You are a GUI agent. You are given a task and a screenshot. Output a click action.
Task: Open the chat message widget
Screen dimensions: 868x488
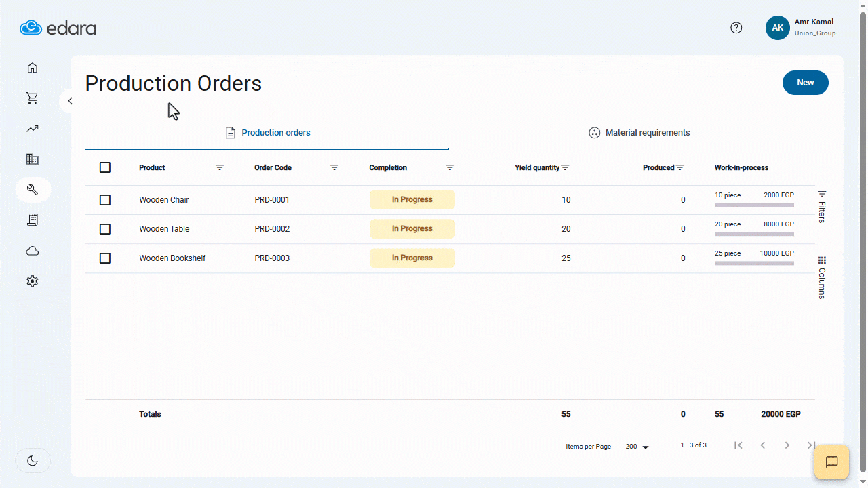(831, 462)
